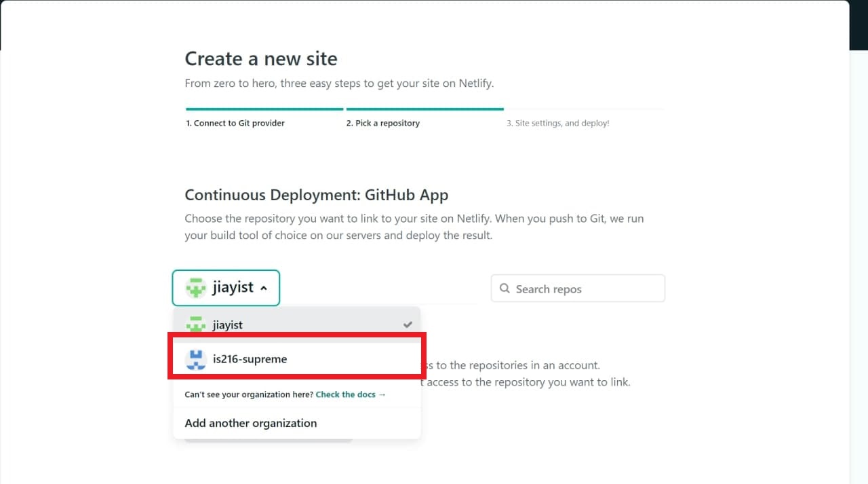Click Continuous Deployment: GitHub App heading

click(x=317, y=195)
